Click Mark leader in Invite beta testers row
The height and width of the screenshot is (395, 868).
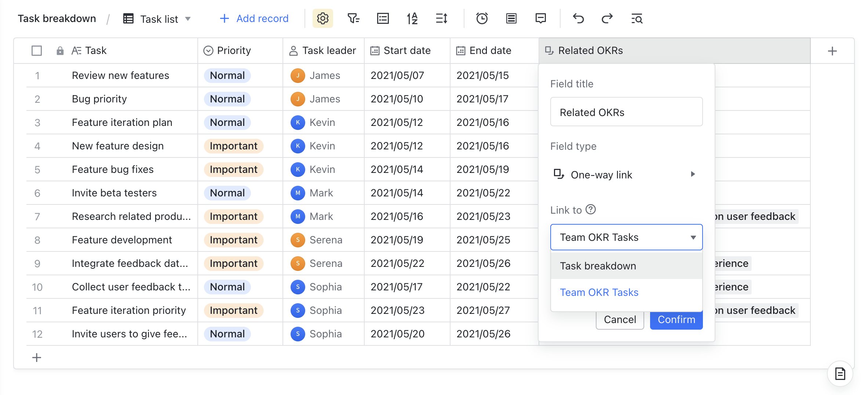point(312,193)
